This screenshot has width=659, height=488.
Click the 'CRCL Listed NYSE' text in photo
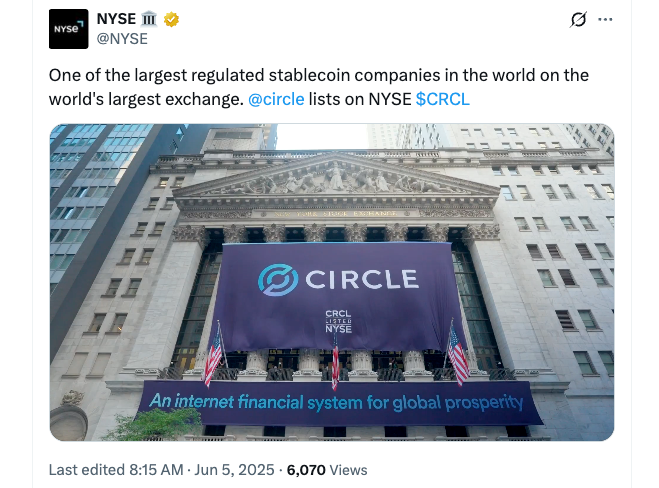338,321
